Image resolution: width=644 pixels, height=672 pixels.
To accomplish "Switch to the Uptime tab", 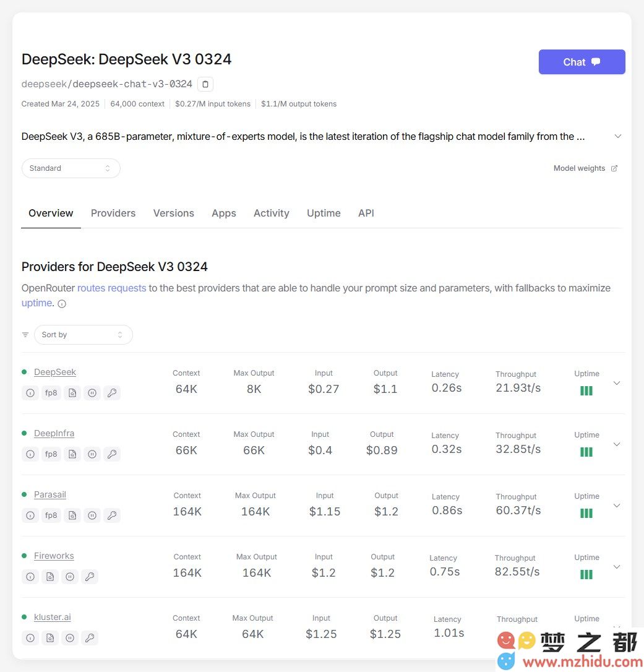I will 324,213.
